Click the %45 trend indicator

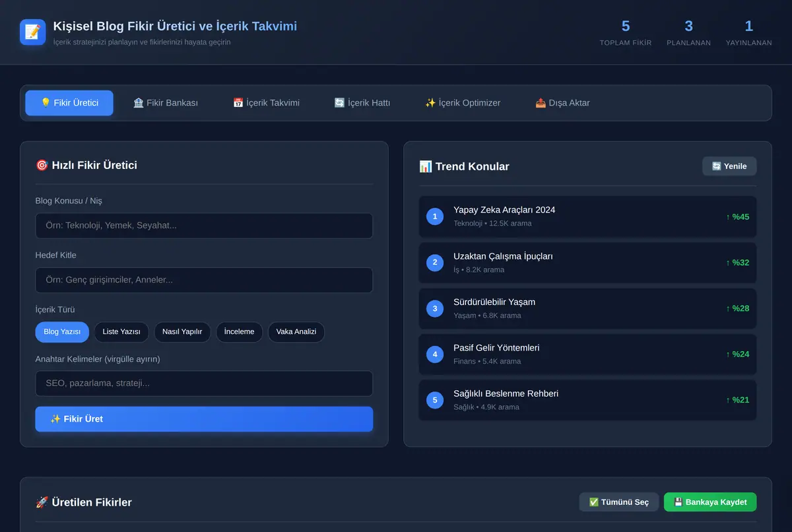click(x=737, y=216)
